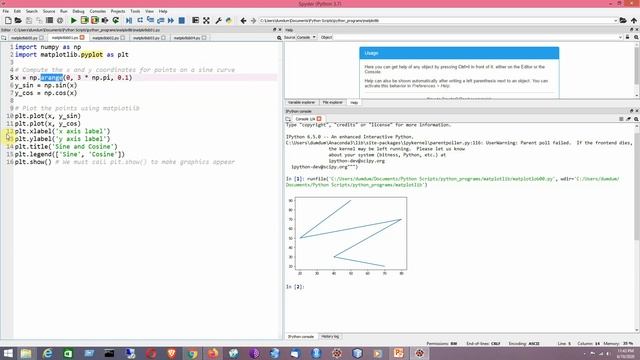Switch to the matplotlib03.py editor tab
The image size is (640, 360).
(146, 38)
